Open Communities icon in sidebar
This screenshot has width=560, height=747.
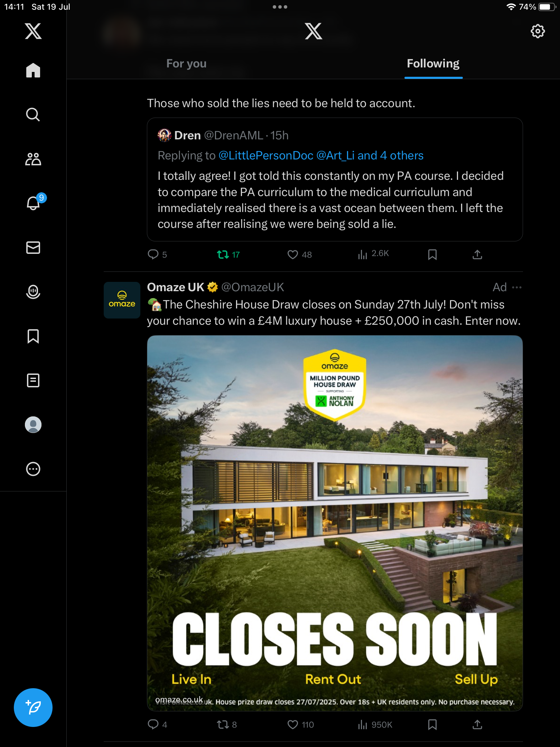(x=33, y=159)
